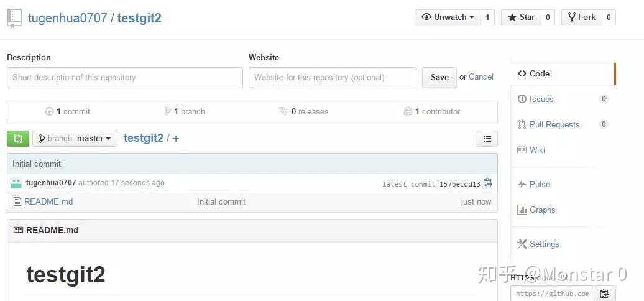
Task: Click the green compare and review button
Action: point(18,139)
